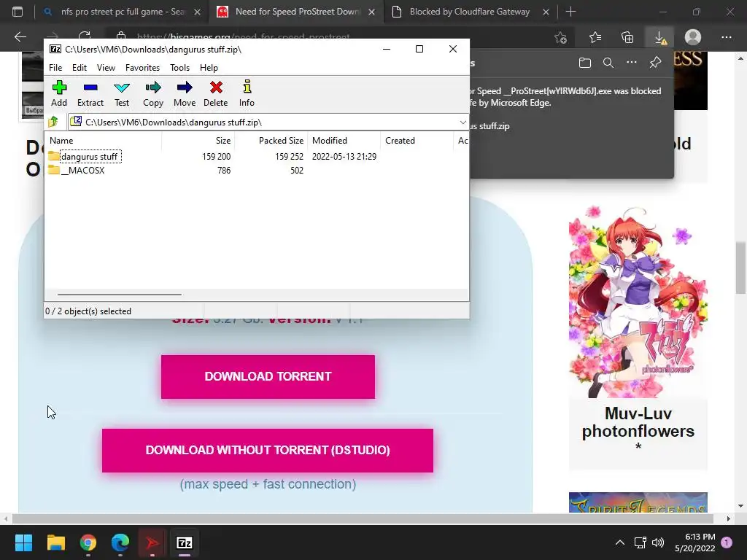
Task: Click the Downloads icon in Edge toolbar
Action: [x=660, y=37]
